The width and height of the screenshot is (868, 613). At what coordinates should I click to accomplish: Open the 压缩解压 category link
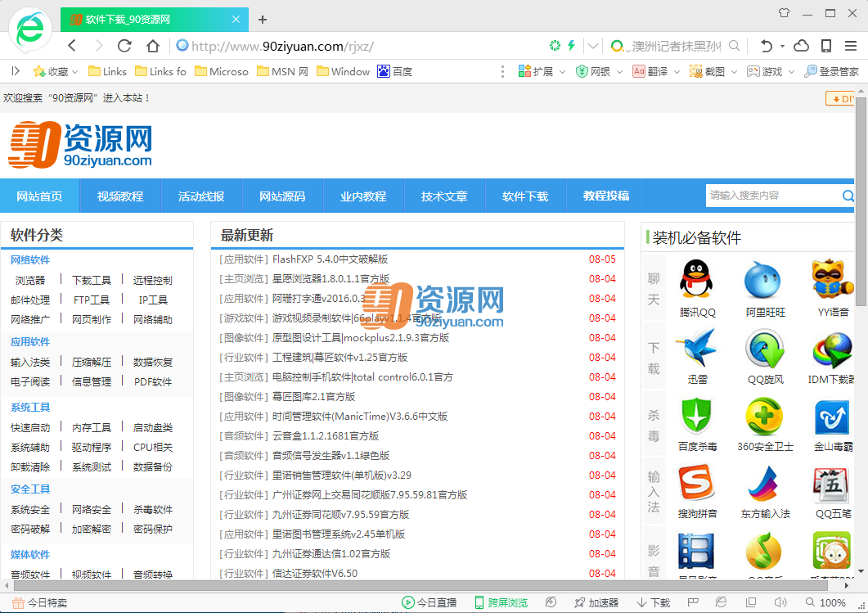(x=92, y=362)
